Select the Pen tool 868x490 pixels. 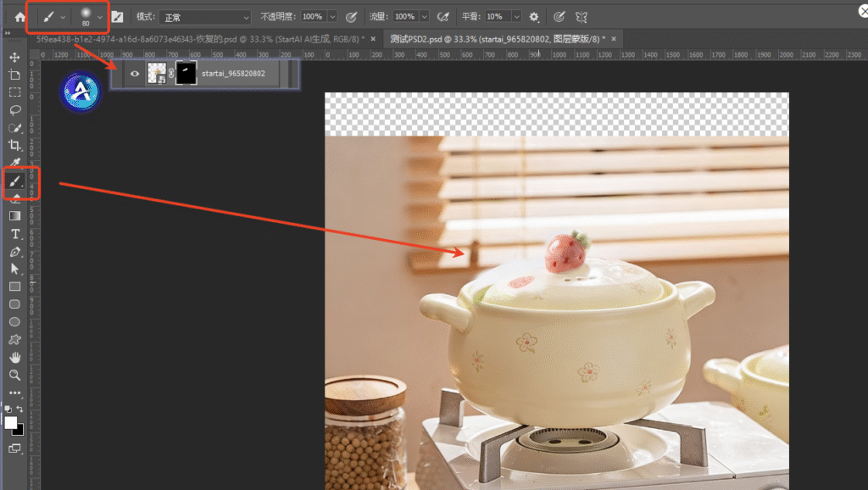[x=14, y=252]
